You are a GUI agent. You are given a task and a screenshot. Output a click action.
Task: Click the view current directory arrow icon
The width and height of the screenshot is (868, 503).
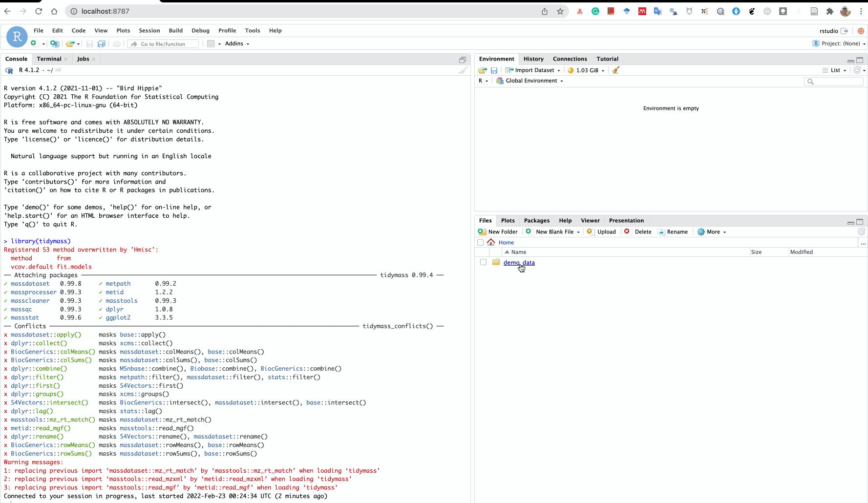point(58,70)
